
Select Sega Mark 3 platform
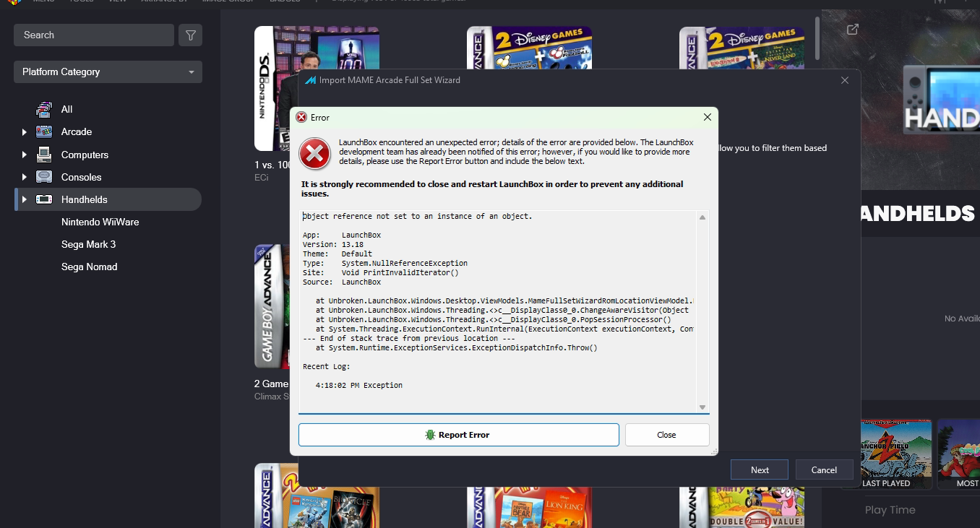88,244
